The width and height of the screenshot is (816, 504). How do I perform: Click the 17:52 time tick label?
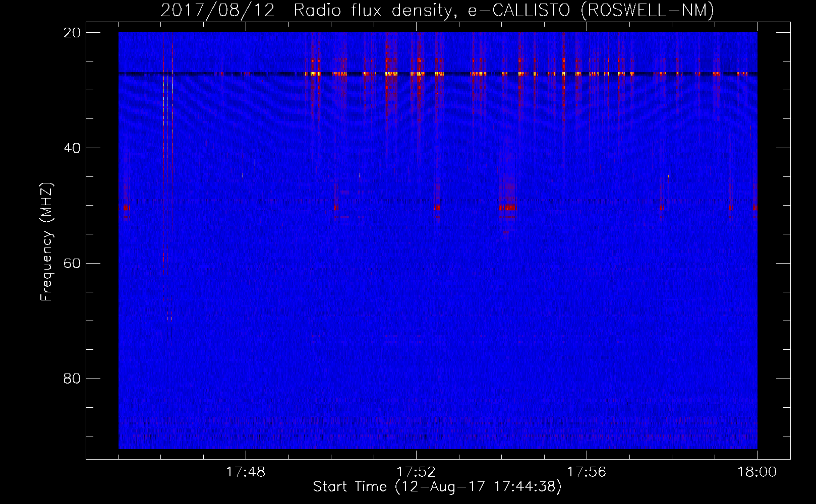[x=416, y=472]
